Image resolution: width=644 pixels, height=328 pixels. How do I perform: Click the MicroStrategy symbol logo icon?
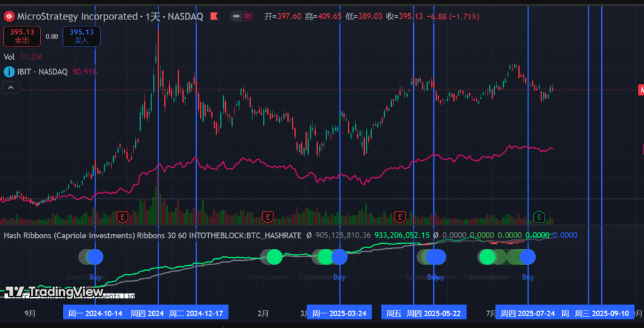click(x=9, y=16)
